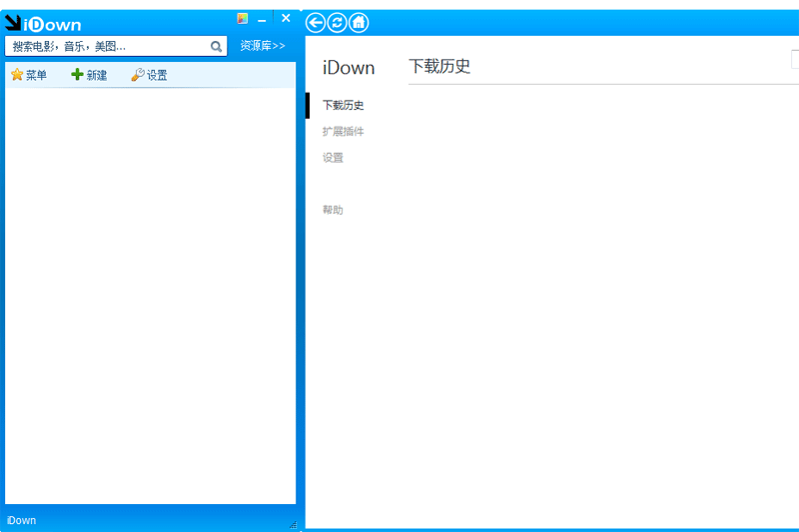
Task: Refresh the page with the refresh icon
Action: click(337, 23)
